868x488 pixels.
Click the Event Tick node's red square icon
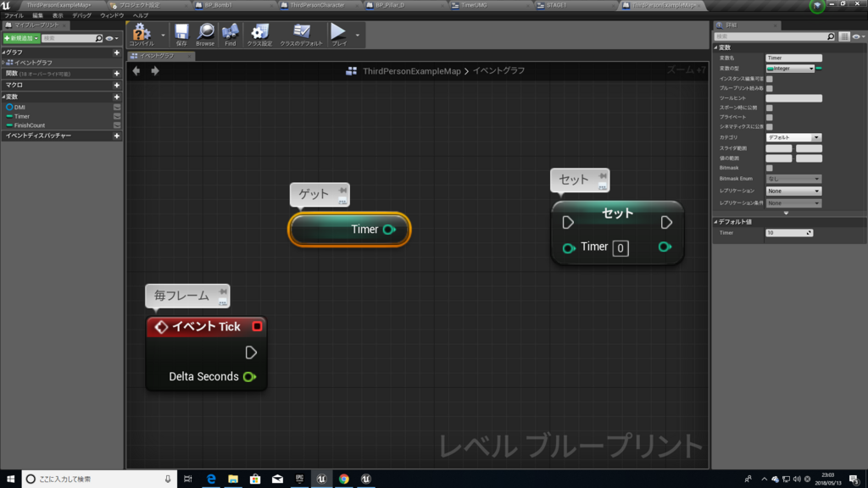[x=257, y=326]
